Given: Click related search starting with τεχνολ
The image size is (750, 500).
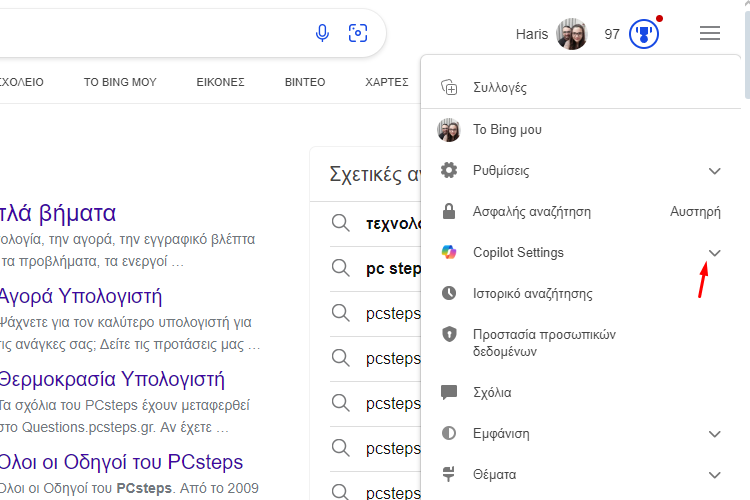Looking at the screenshot, I should (393, 223).
